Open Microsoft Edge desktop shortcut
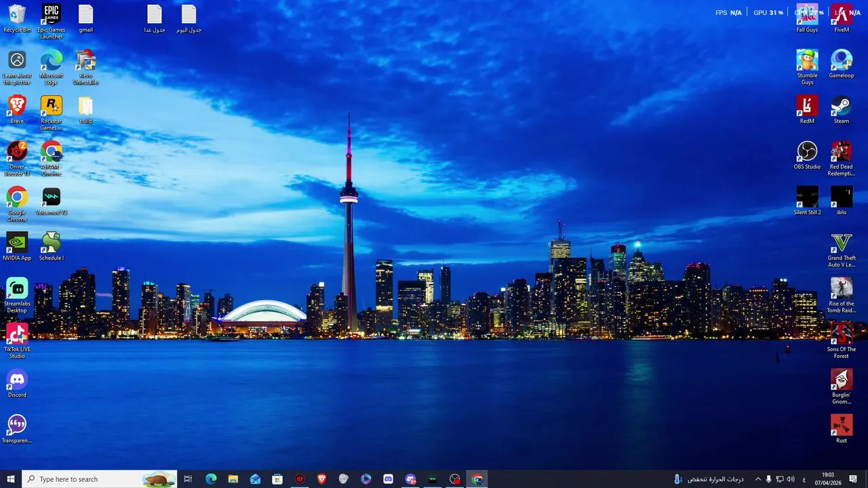 pos(51,67)
